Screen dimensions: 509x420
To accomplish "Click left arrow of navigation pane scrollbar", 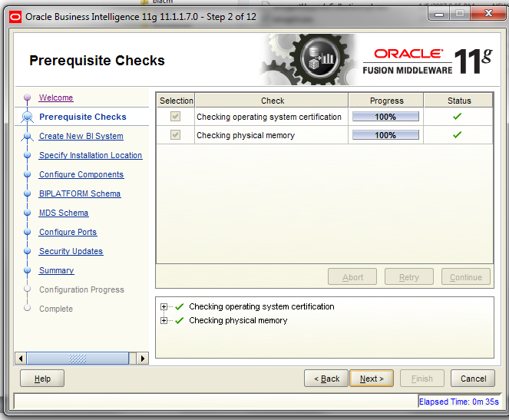I will [x=21, y=359].
